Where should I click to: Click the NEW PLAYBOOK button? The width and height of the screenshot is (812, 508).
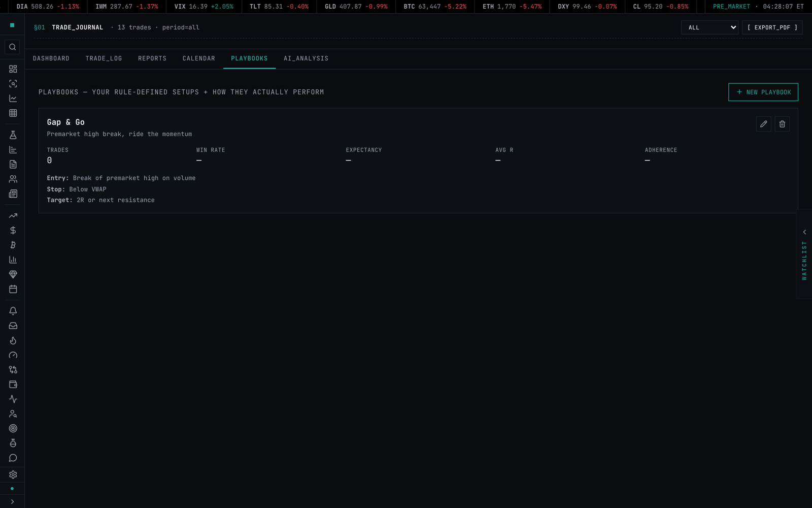(763, 92)
